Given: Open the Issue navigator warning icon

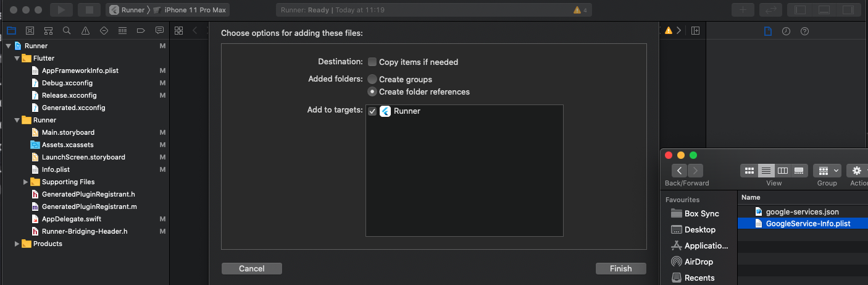Looking at the screenshot, I should pyautogui.click(x=85, y=30).
